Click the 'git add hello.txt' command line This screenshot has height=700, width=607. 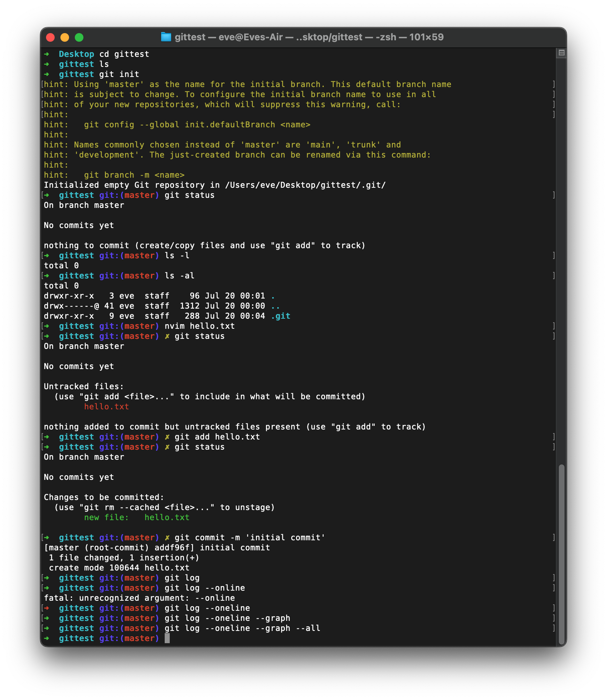(x=217, y=437)
